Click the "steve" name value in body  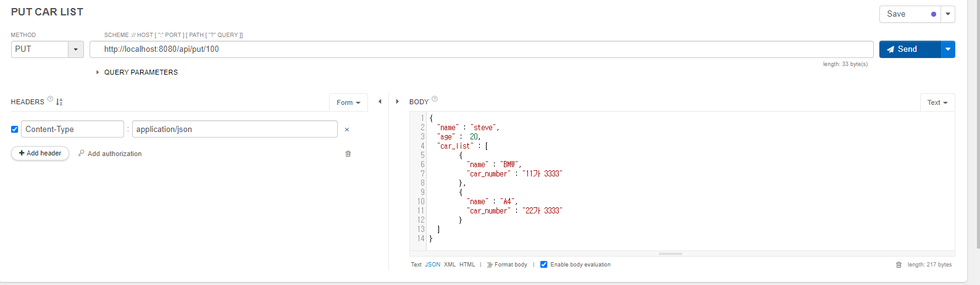(x=483, y=128)
